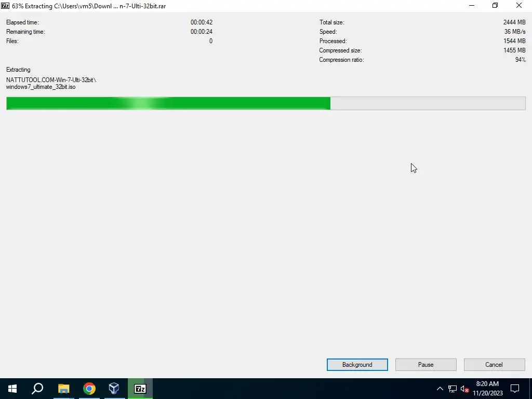Open File Explorer from taskbar

(x=63, y=389)
